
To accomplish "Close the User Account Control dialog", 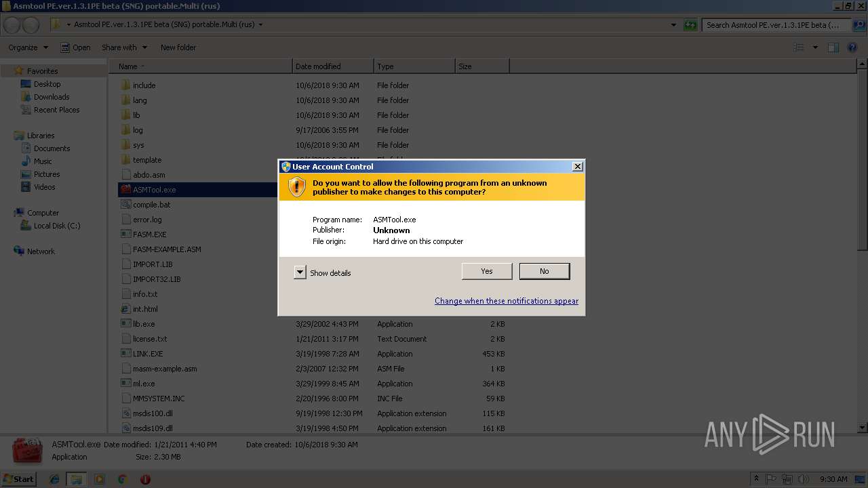I will pos(578,167).
